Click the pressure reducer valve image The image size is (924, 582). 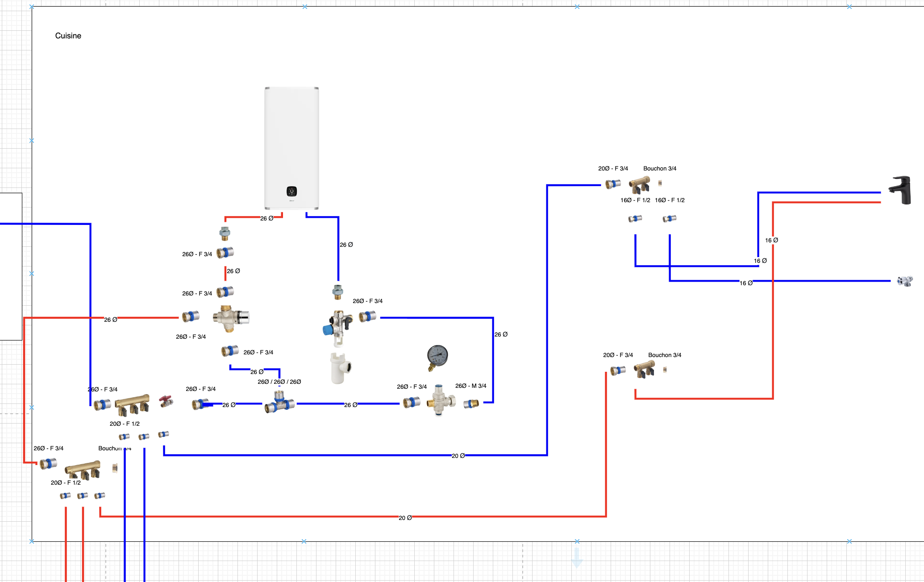(441, 400)
